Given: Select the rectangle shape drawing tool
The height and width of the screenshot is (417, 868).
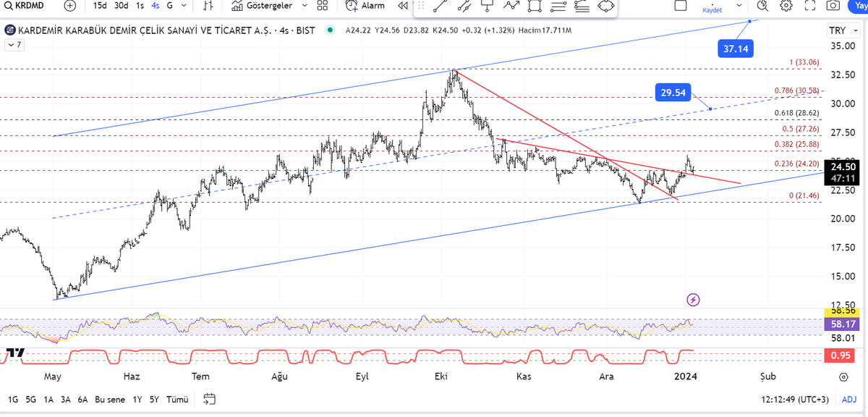Looking at the screenshot, I should (535, 6).
